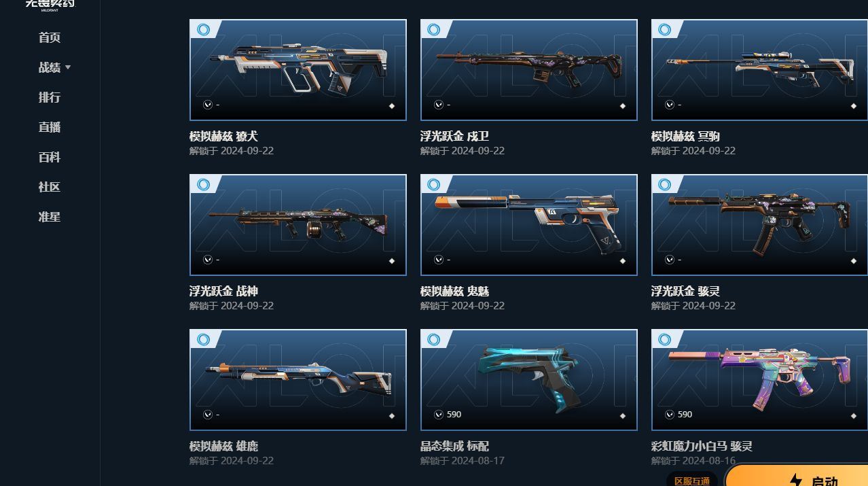Viewport: 868px width, 486px height.
Task: Expand the 战绩 dropdown arrow
Action: (x=68, y=68)
